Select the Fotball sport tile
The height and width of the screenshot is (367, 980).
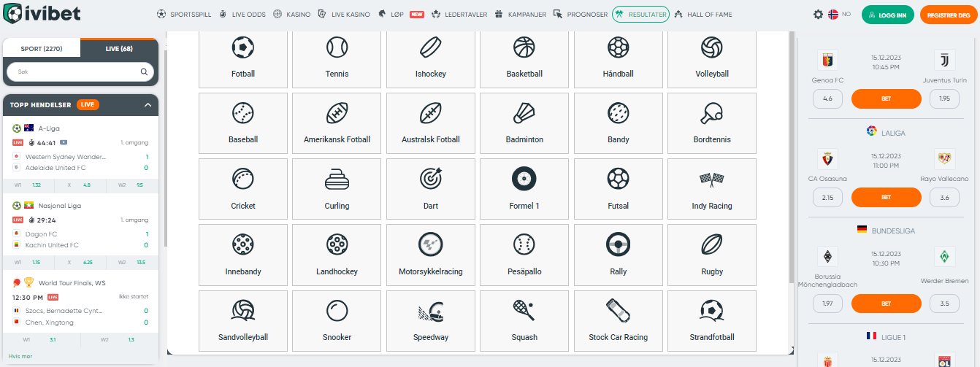tap(243, 60)
